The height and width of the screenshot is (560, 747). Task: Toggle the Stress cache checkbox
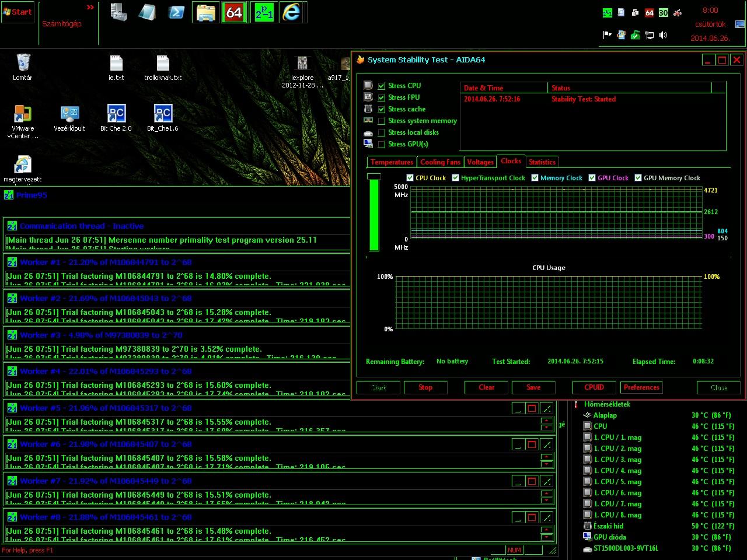pos(382,109)
